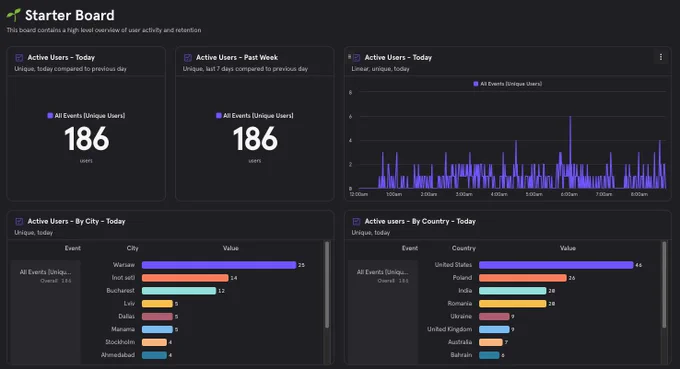
Task: Click the Poland bar in country chart
Action: pyautogui.click(x=523, y=278)
